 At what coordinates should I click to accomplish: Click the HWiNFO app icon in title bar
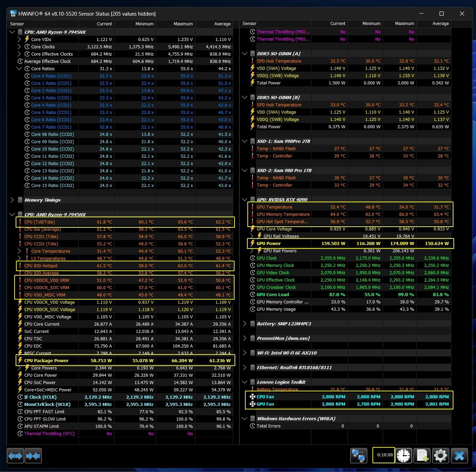[13, 14]
